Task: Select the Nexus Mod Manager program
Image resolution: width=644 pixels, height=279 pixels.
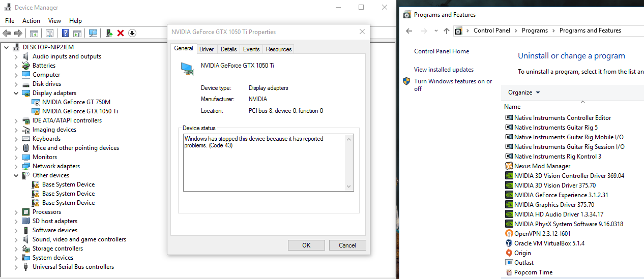Action: click(538, 166)
